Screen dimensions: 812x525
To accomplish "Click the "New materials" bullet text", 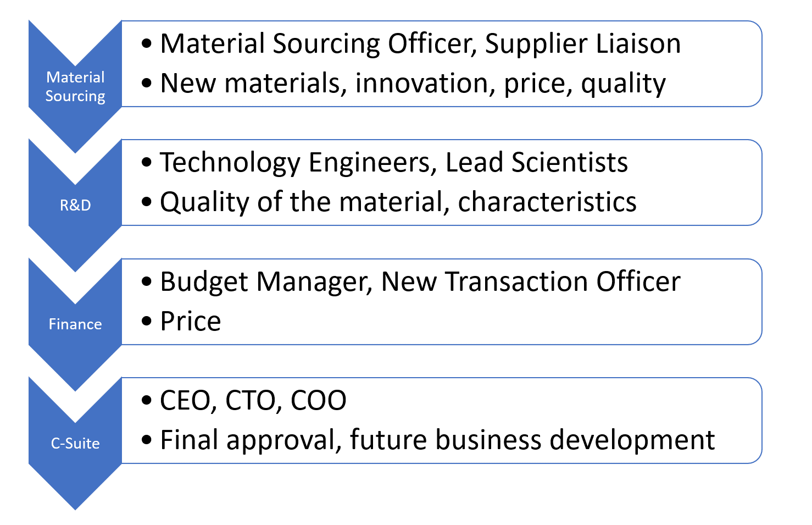I will 253,84.
